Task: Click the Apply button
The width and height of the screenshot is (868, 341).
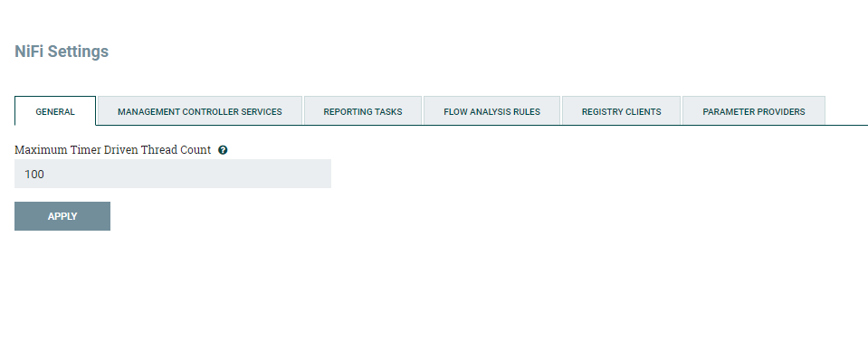Action: [62, 216]
